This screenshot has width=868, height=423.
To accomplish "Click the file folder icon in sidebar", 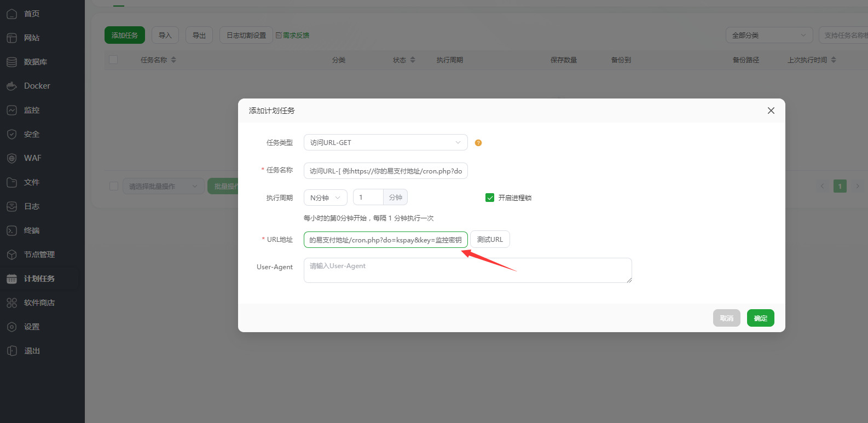I will click(x=11, y=182).
